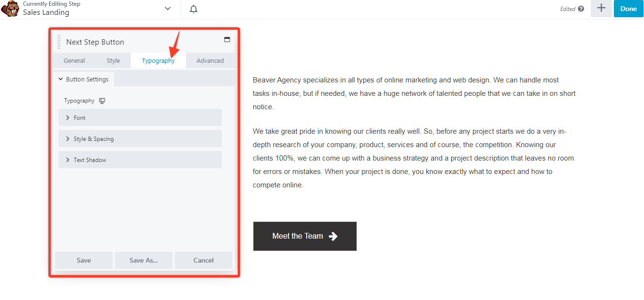This screenshot has width=644, height=300.
Task: Open the title bar dropdown chevron
Action: [x=168, y=9]
